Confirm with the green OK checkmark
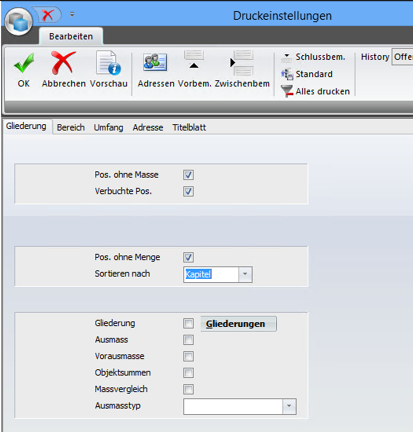The width and height of the screenshot is (413, 432). click(24, 63)
